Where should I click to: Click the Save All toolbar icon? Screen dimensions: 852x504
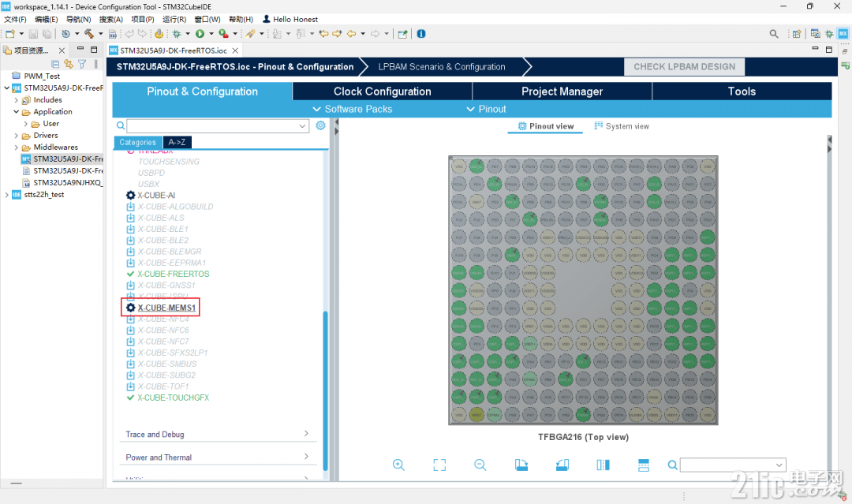[47, 34]
